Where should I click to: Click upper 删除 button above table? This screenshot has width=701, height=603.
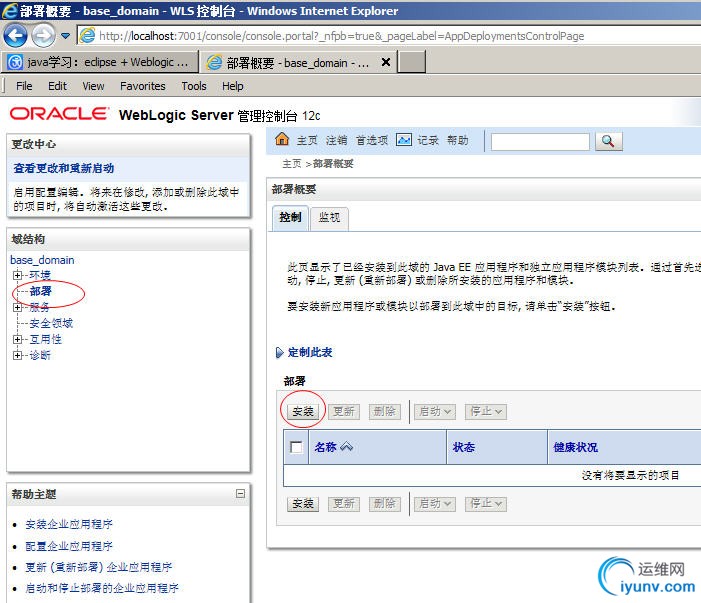point(384,411)
